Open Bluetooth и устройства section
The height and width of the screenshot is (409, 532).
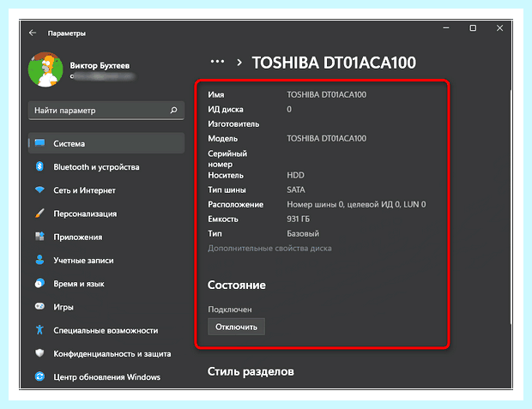[96, 167]
